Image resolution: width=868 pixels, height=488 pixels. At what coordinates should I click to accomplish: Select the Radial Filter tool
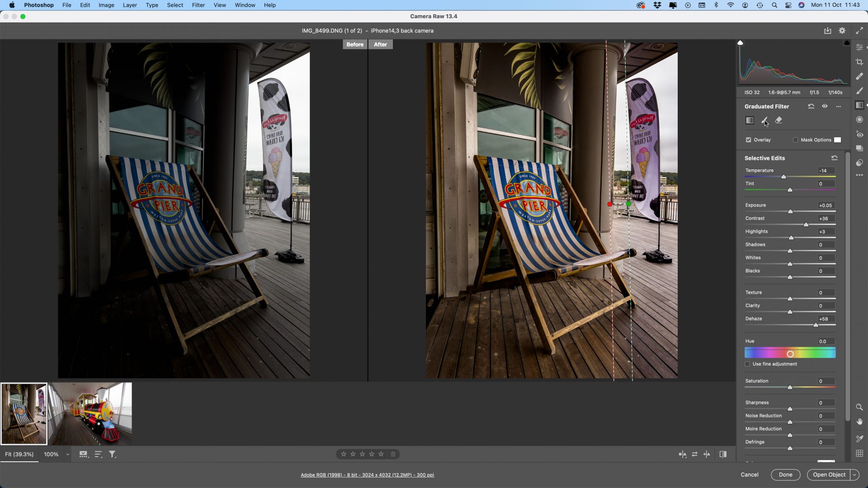[x=859, y=120]
